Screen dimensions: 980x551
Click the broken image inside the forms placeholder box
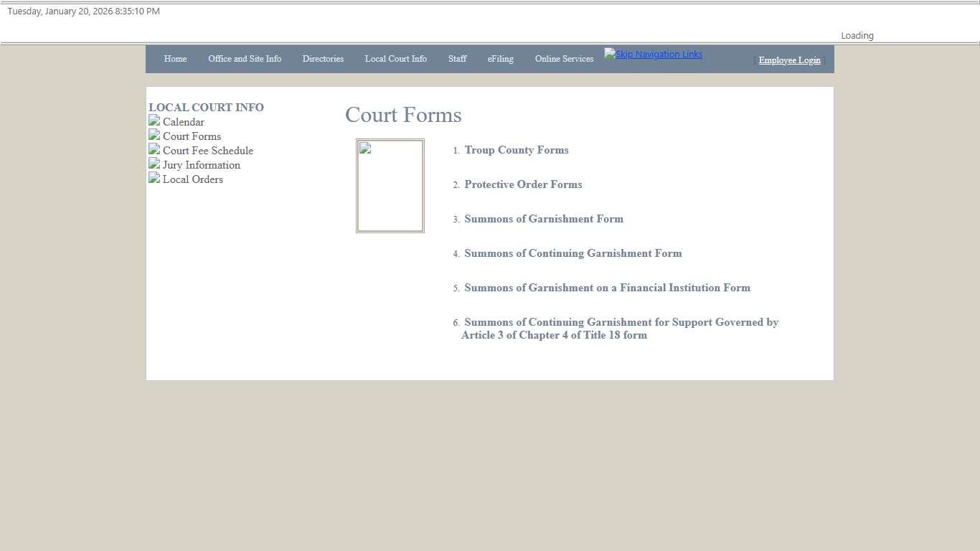click(x=364, y=148)
